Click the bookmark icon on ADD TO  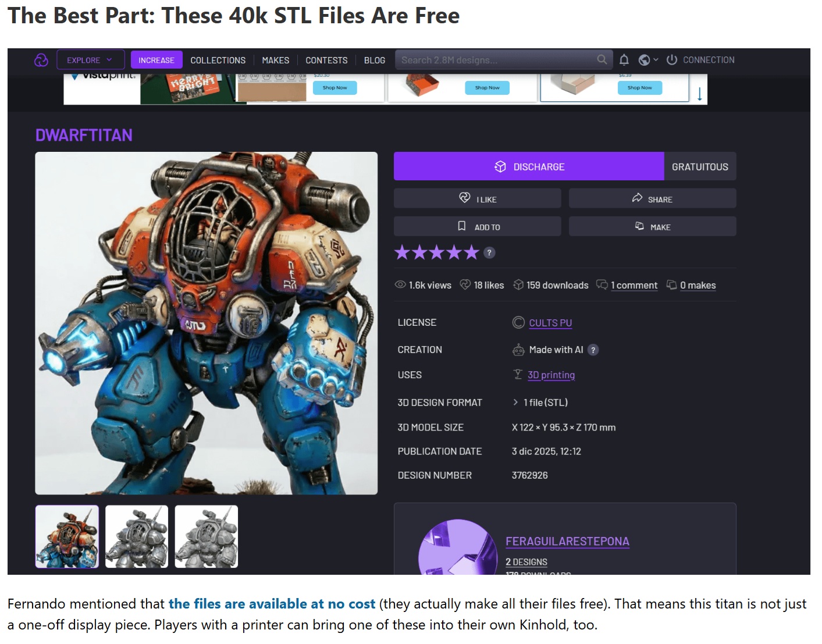pos(462,226)
